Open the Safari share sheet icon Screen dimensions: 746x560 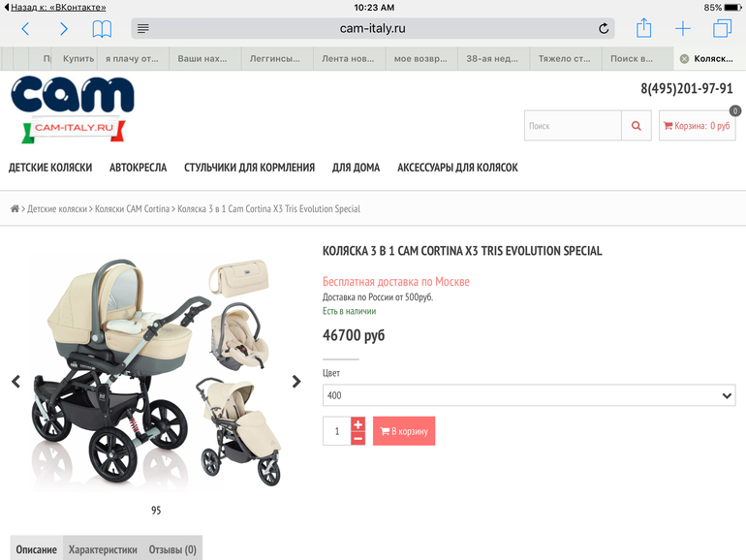coord(643,27)
